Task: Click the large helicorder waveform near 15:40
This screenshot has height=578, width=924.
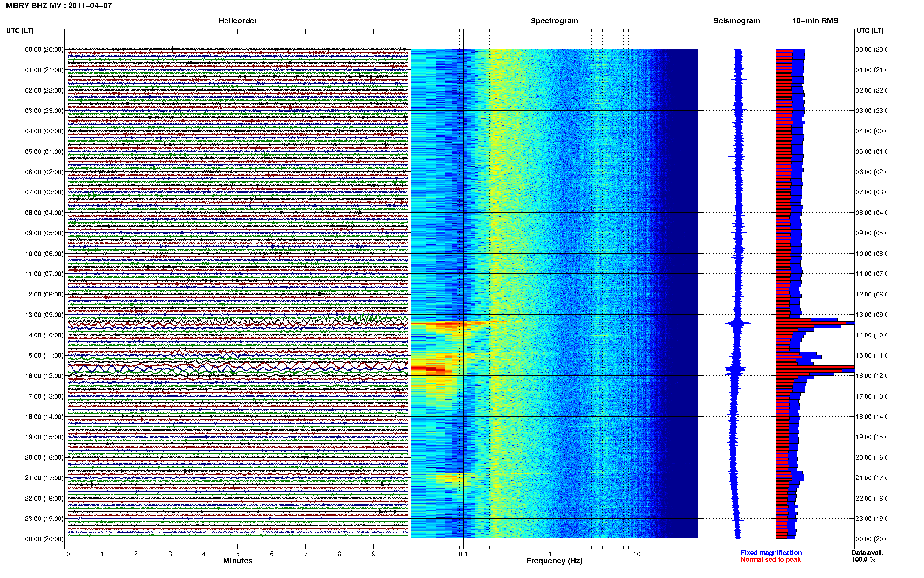Action: tap(237, 368)
